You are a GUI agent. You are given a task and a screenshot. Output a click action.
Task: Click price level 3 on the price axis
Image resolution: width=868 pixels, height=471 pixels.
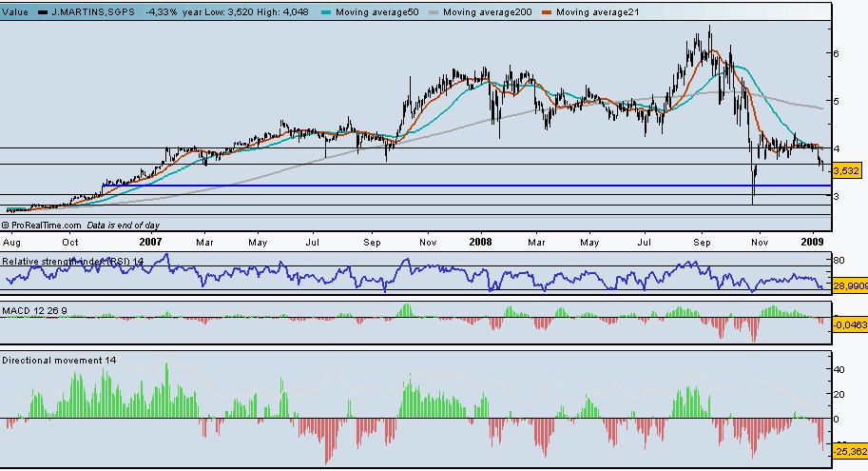pos(837,196)
